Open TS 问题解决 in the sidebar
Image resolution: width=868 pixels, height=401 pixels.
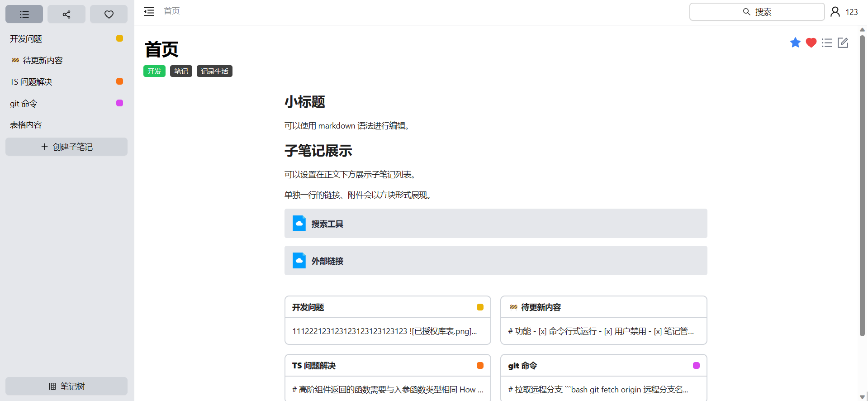click(x=66, y=82)
